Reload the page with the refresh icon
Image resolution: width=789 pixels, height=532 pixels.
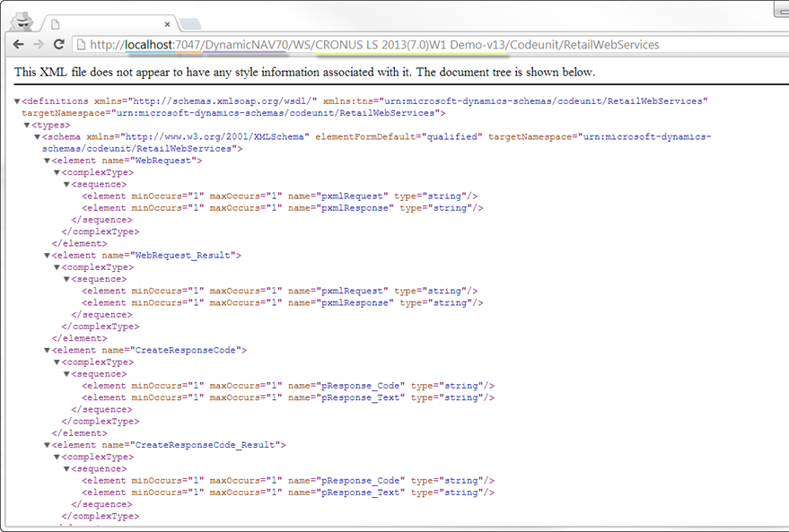pos(59,45)
